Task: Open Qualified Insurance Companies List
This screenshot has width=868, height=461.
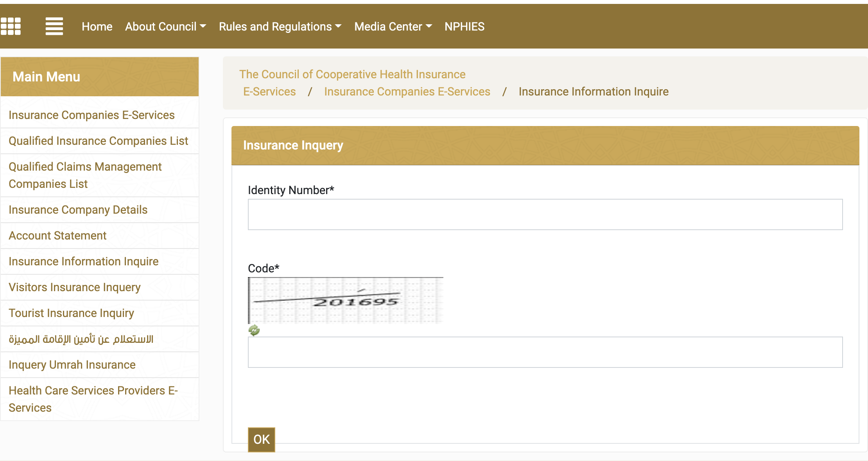Action: (99, 141)
